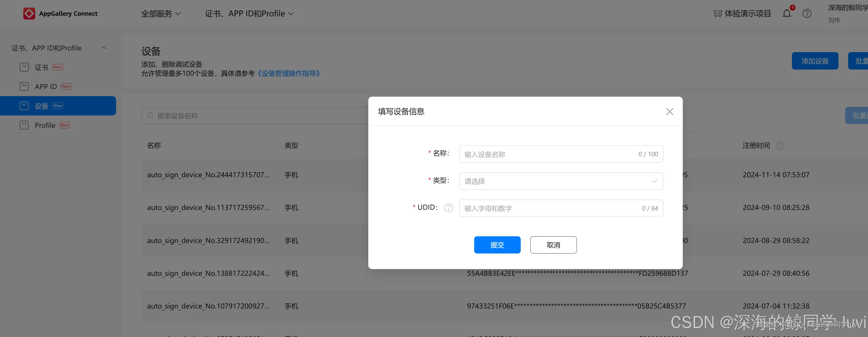Click the UDID 输入字母和数字 input field
This screenshot has height=337, width=868.
(549, 208)
